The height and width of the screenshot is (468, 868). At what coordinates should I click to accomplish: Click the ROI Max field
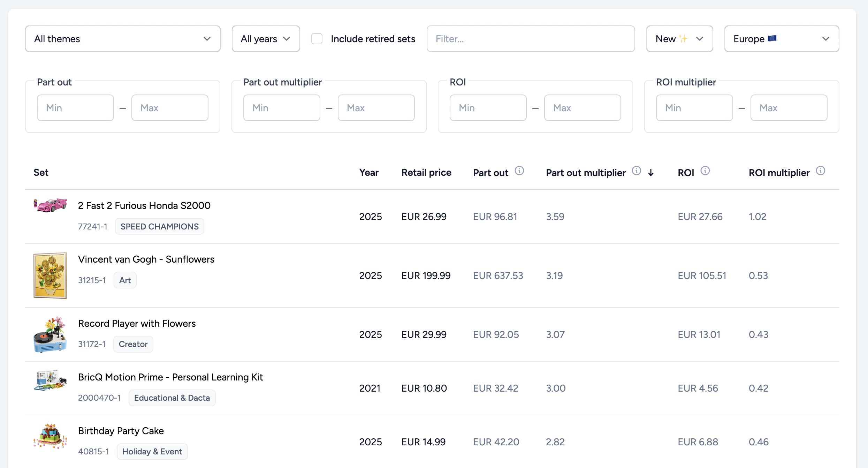pos(583,108)
